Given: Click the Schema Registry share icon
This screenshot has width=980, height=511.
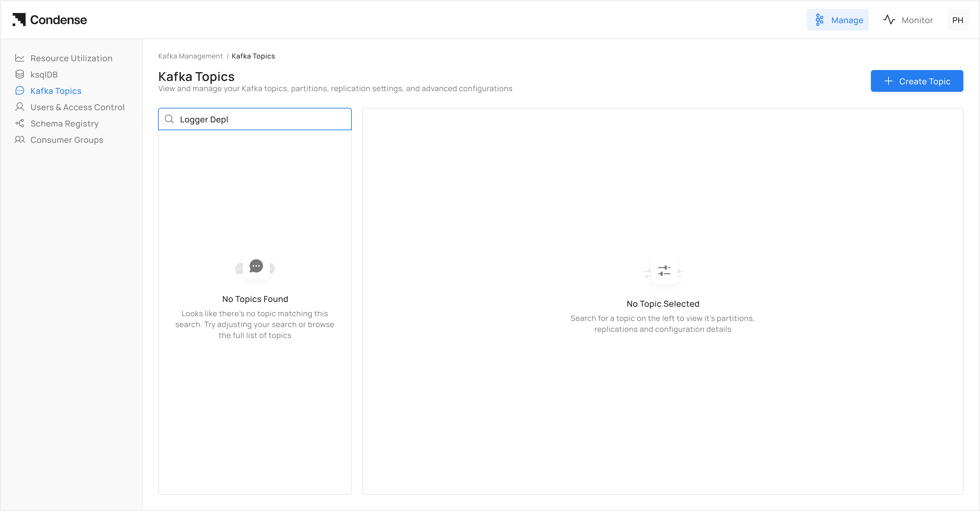Looking at the screenshot, I should (20, 123).
